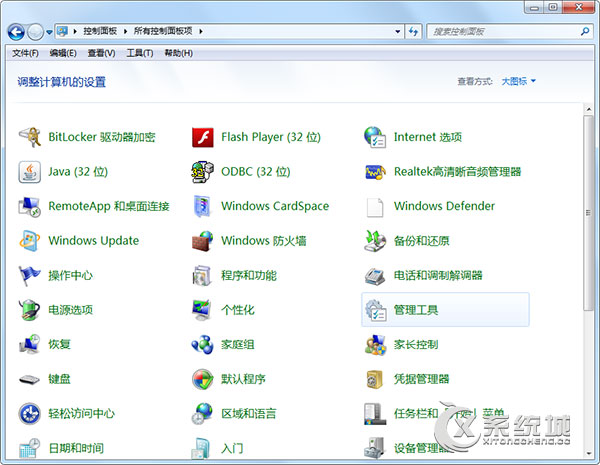
Task: Open the 程序和功能 icon
Action: [x=202, y=276]
